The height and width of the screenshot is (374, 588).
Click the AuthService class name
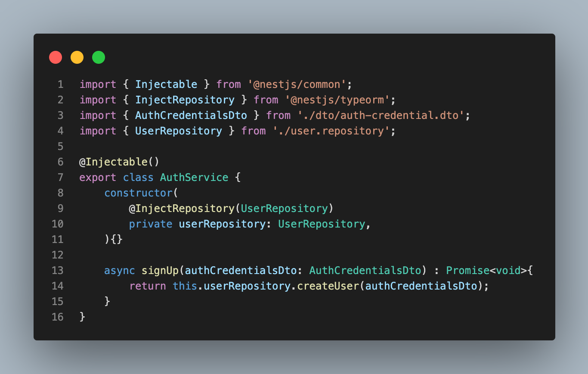[x=194, y=178]
